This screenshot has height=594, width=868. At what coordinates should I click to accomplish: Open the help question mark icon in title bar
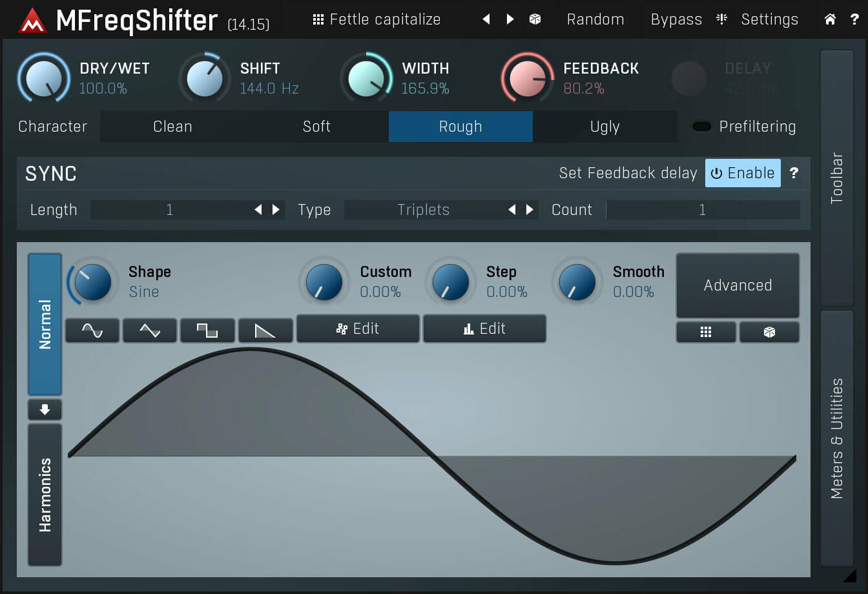[x=854, y=19]
